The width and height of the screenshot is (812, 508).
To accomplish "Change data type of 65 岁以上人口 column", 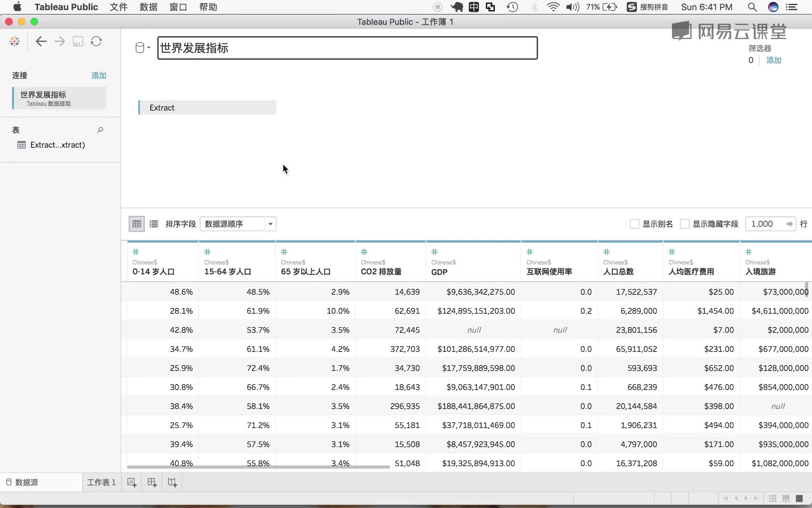I will pos(284,252).
